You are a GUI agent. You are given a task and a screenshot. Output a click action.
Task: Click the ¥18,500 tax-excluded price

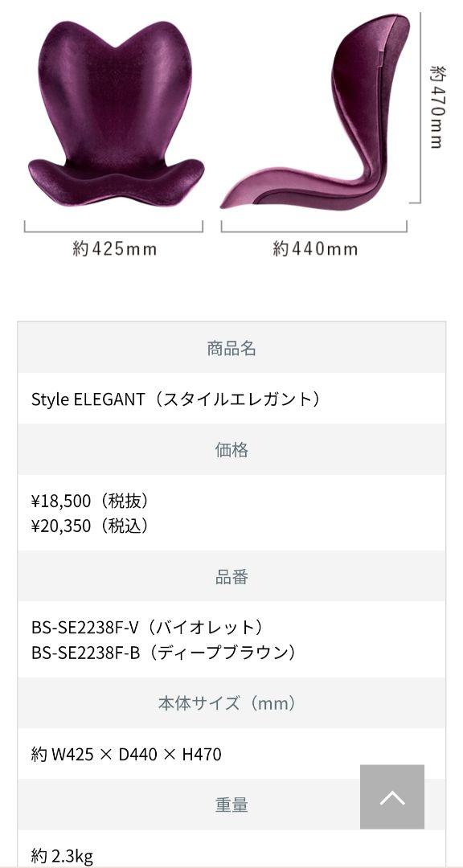pyautogui.click(x=90, y=501)
